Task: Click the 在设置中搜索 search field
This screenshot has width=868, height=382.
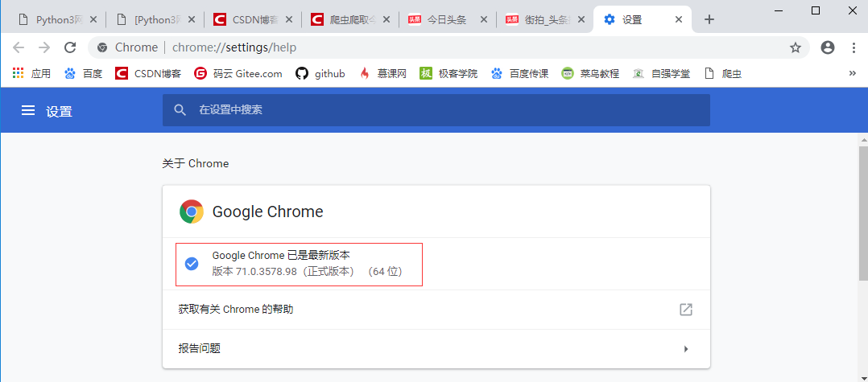Action: click(x=436, y=110)
